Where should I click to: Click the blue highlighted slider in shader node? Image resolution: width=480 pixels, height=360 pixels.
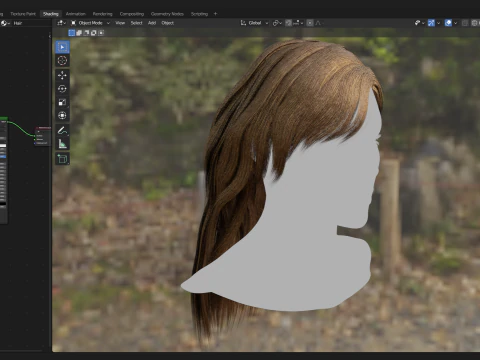3,157
